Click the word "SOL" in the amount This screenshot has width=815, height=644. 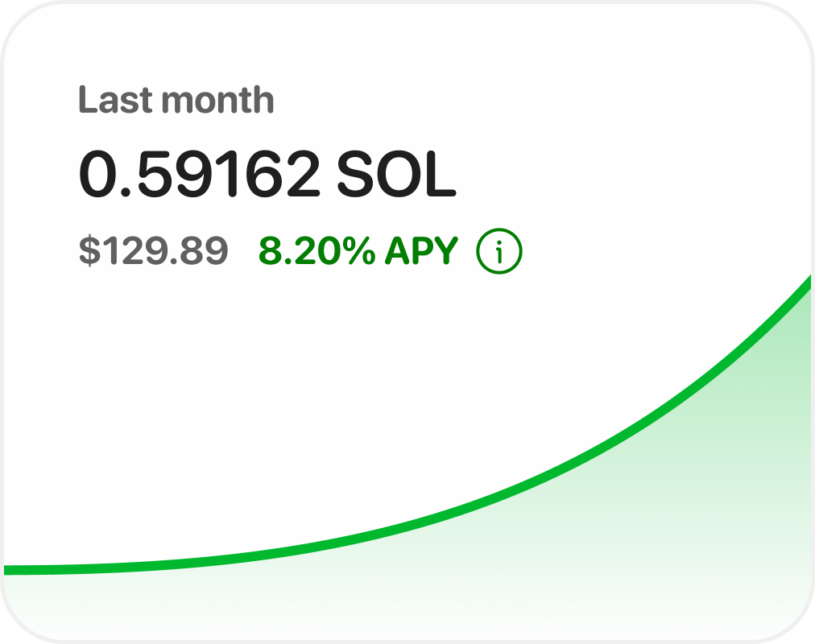point(395,175)
